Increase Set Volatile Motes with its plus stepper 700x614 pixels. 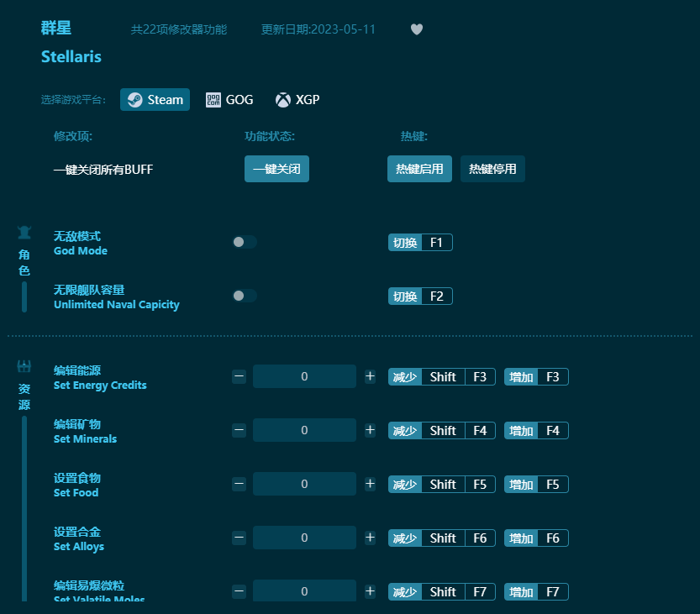point(370,590)
